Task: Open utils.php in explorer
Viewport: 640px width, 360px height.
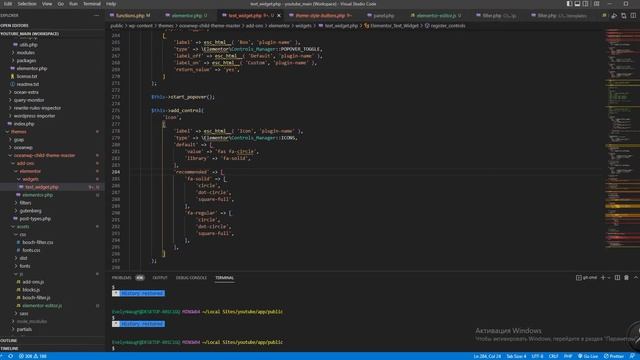Action: [x=28, y=44]
